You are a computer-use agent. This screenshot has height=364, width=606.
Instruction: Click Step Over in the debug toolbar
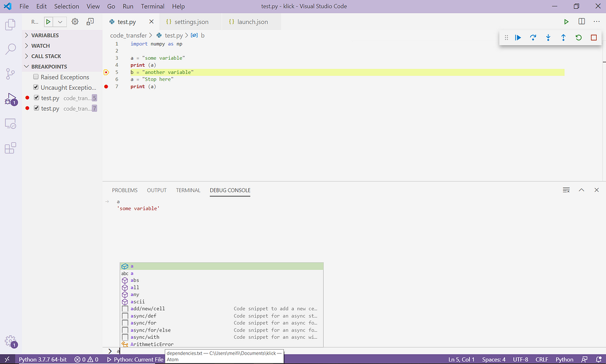click(532, 37)
